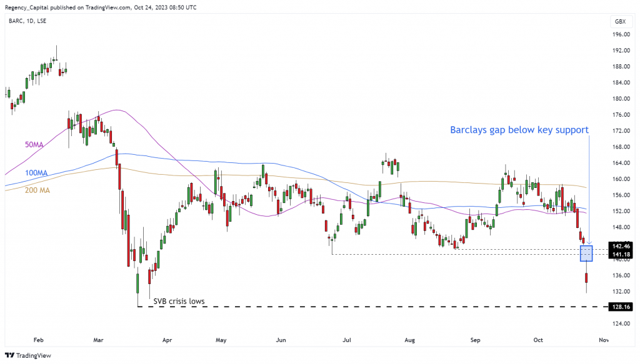This screenshot has width=640, height=364.
Task: Click the 141.18 price label
Action: point(620,255)
